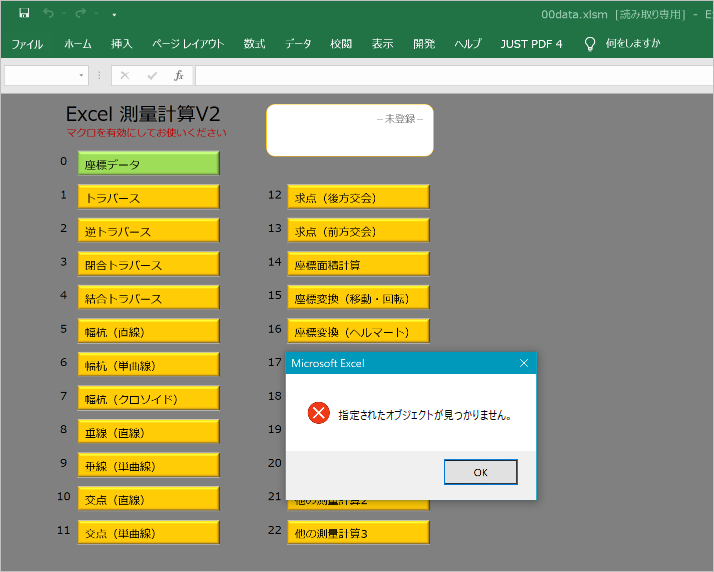714x572 pixels.
Task: Open the ファイル menu tab
Action: point(27,44)
